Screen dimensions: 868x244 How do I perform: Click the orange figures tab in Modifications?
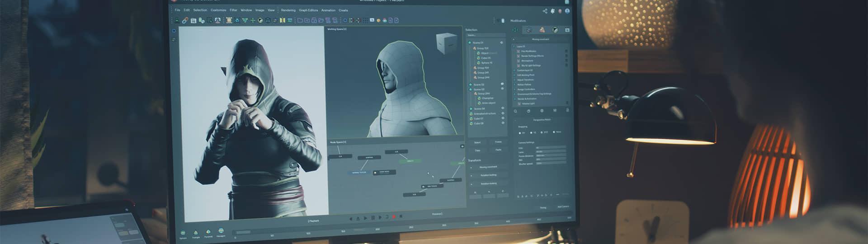[542, 30]
